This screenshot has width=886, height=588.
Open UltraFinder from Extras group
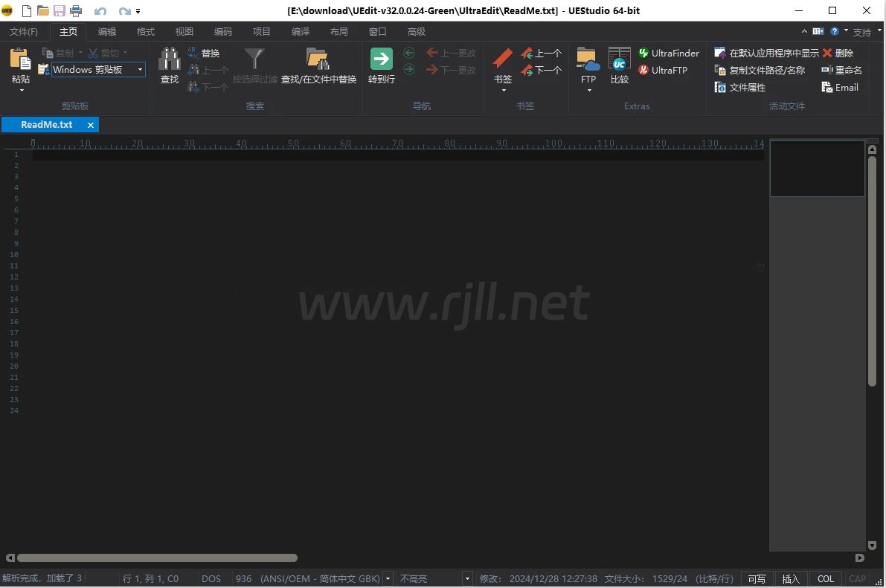[668, 54]
